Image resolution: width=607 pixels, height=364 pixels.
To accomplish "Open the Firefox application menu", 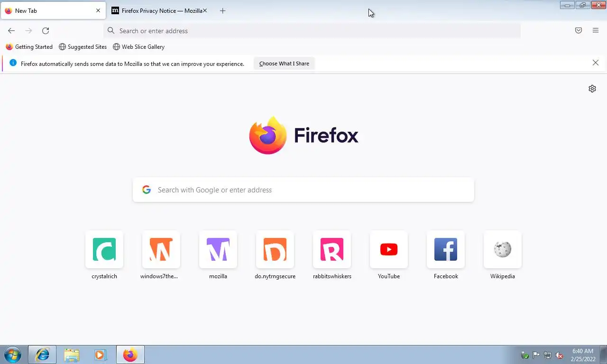I will [x=596, y=31].
